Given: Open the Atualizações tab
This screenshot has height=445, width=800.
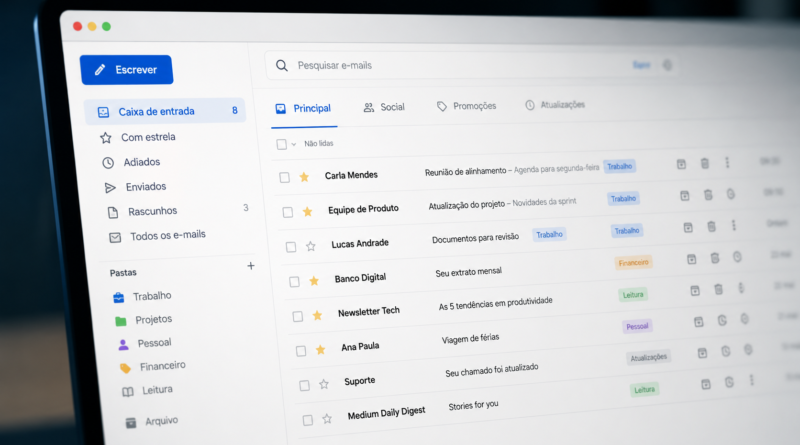Looking at the screenshot, I should [x=555, y=105].
